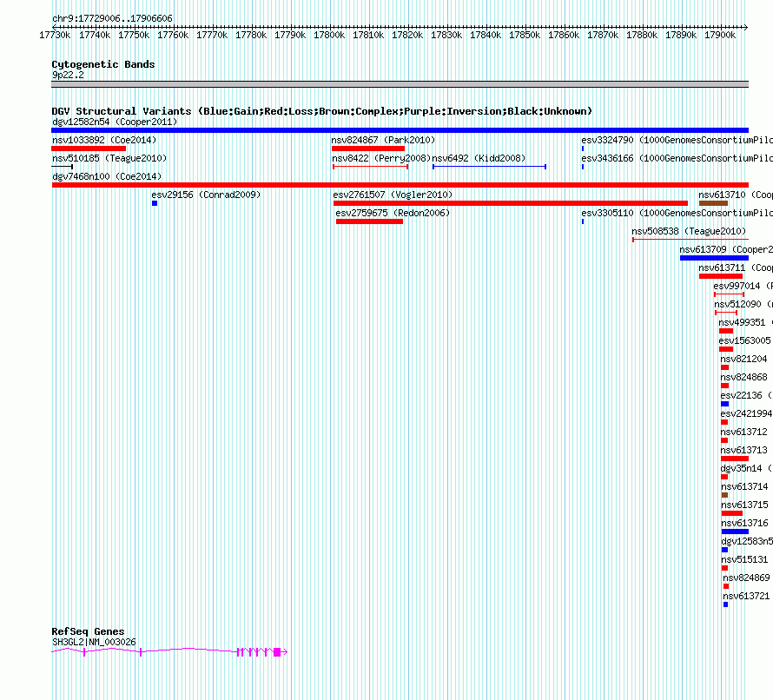Open the nsv613714 complex variant label
Viewport: 773px width, 700px height.
coord(744,486)
